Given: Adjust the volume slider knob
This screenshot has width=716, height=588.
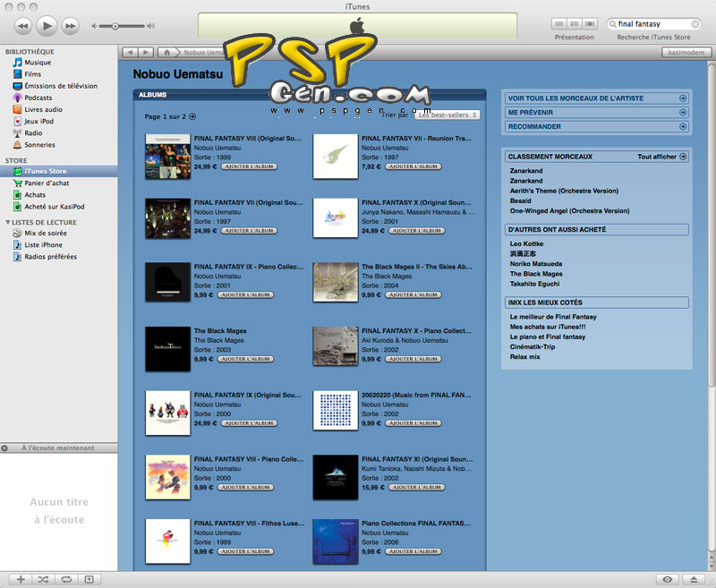Looking at the screenshot, I should (x=115, y=26).
